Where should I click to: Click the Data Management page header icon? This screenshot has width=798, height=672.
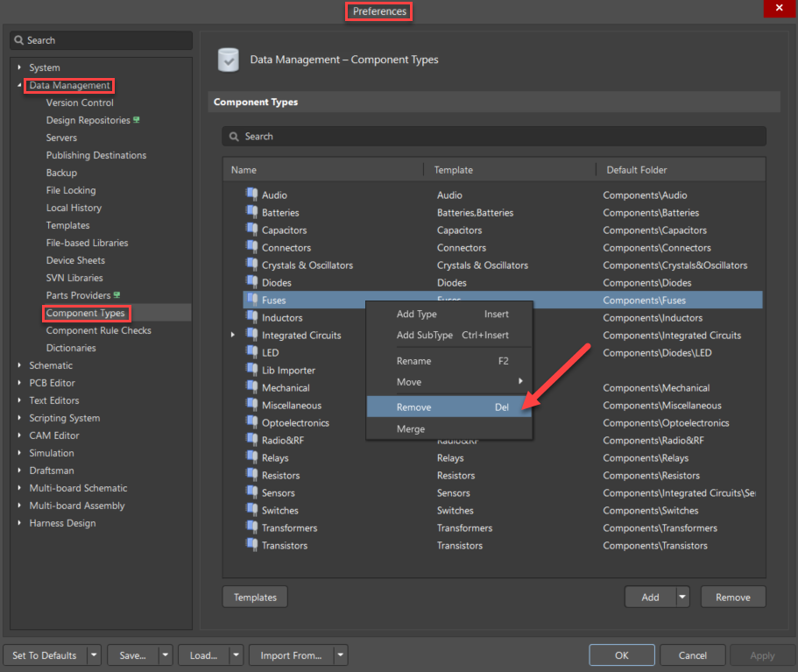pyautogui.click(x=229, y=60)
